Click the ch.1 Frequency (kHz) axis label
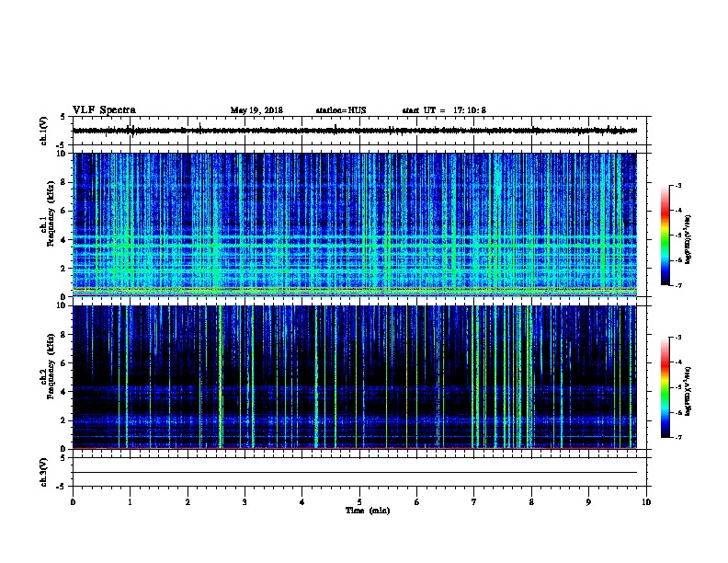Image resolution: width=728 pixels, height=563 pixels. [48, 213]
